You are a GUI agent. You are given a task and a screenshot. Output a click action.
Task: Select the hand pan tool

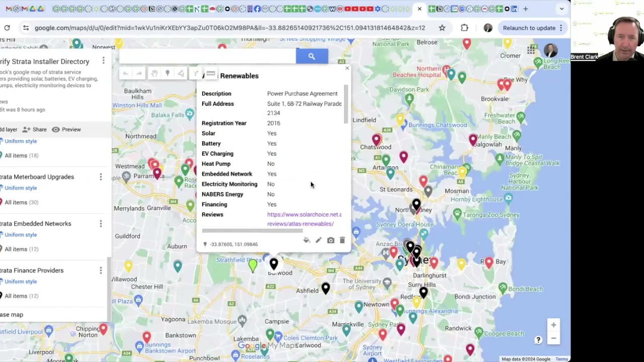click(154, 74)
